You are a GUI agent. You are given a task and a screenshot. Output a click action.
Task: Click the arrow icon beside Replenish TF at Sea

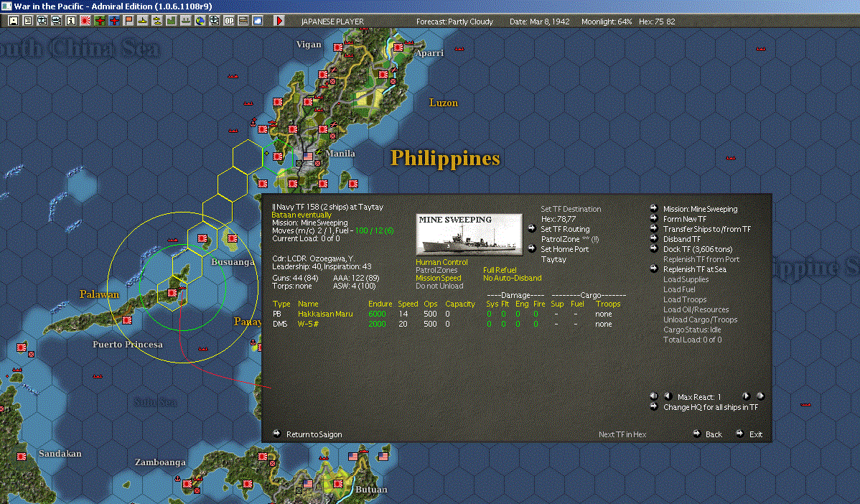click(654, 269)
